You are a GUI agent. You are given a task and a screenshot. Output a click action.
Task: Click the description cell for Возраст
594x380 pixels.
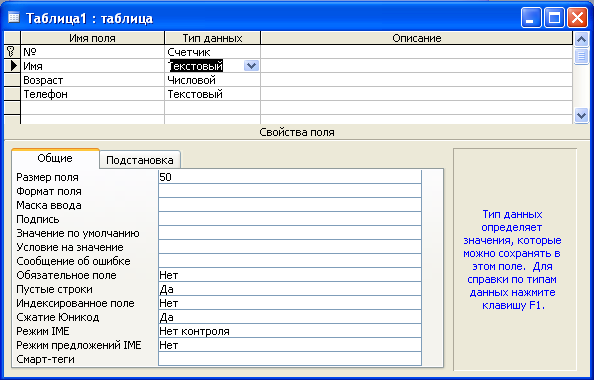[417, 80]
